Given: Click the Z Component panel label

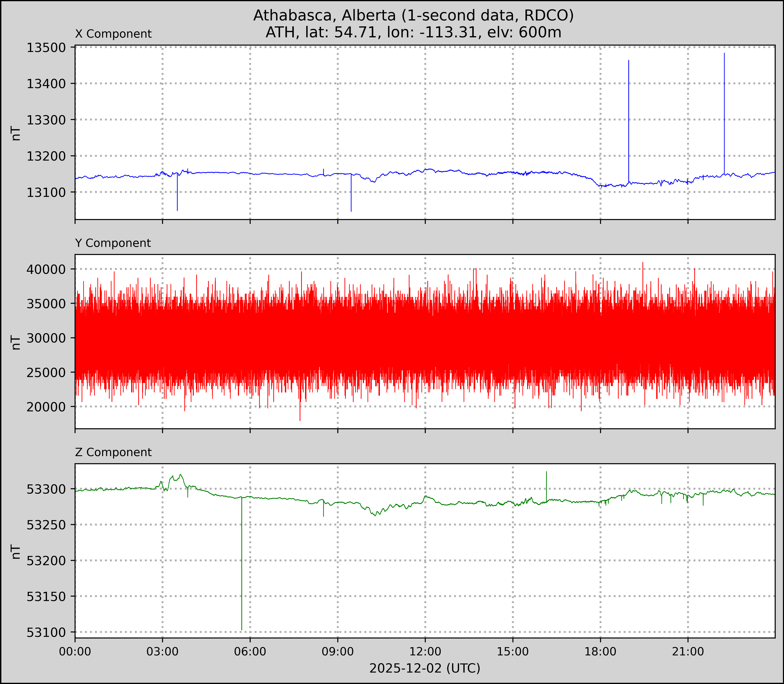Looking at the screenshot, I should tap(113, 452).
